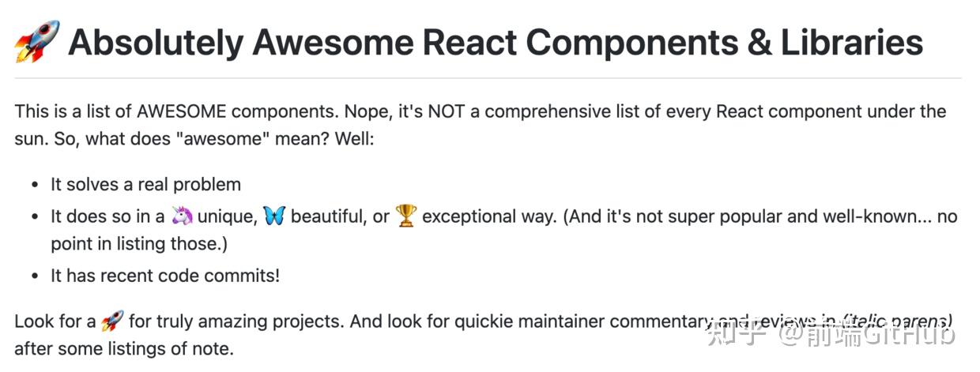Click the "It has recent code commits!" list item
Image resolution: width=980 pixels, height=372 pixels.
point(165,276)
